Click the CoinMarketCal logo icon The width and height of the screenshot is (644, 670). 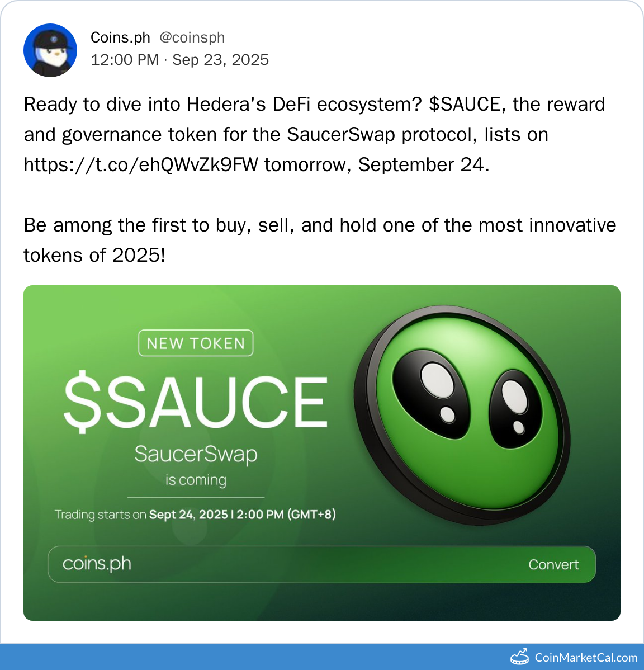click(x=520, y=657)
